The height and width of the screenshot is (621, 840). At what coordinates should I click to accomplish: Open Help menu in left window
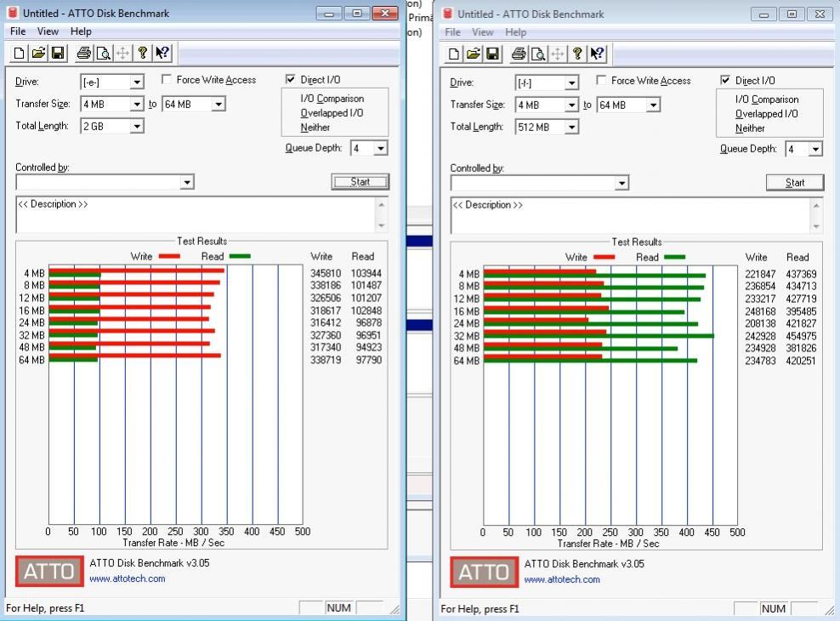pyautogui.click(x=81, y=31)
